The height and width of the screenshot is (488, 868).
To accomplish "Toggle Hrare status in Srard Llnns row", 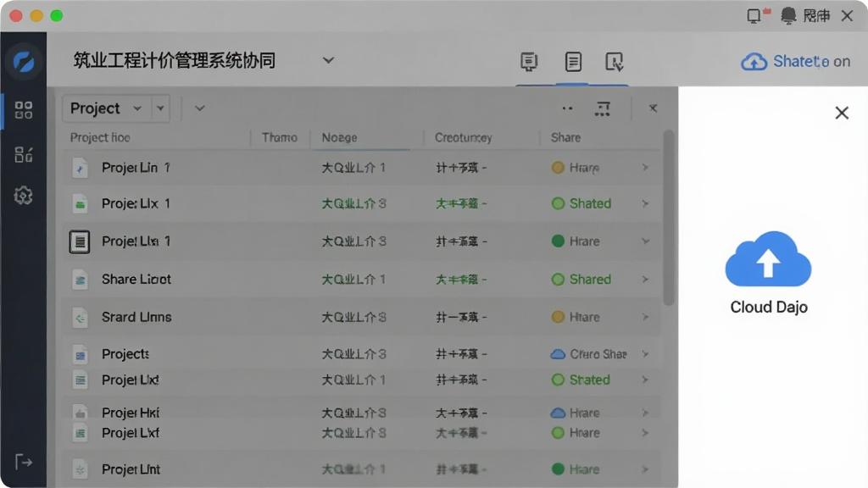I will click(x=576, y=317).
